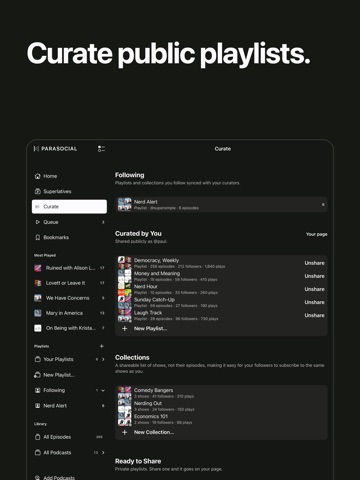The width and height of the screenshot is (360, 480).
Task: Open the Nerding Out collection
Action: (x=221, y=406)
